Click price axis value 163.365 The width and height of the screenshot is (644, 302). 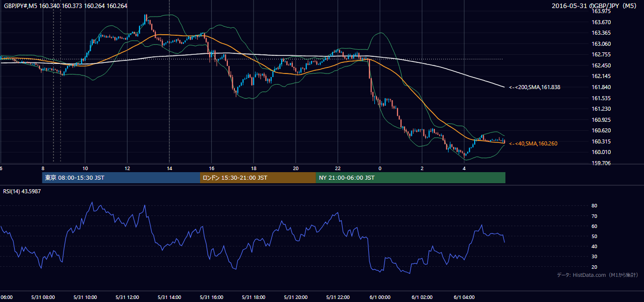click(x=601, y=33)
